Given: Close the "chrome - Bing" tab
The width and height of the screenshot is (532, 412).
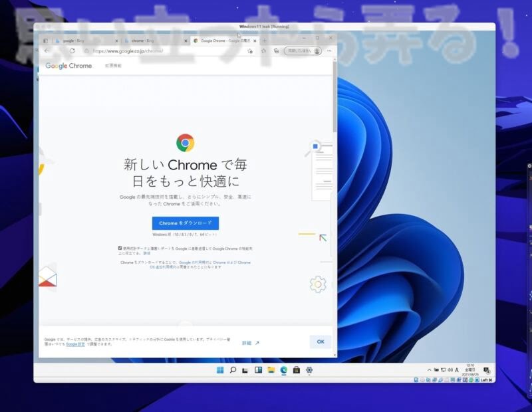Looking at the screenshot, I should (x=186, y=41).
